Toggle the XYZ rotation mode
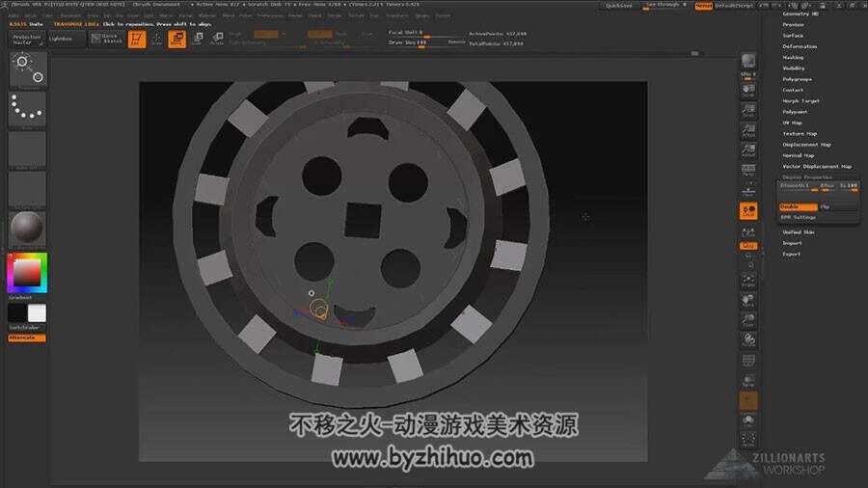This screenshot has width=868, height=488. tap(748, 246)
